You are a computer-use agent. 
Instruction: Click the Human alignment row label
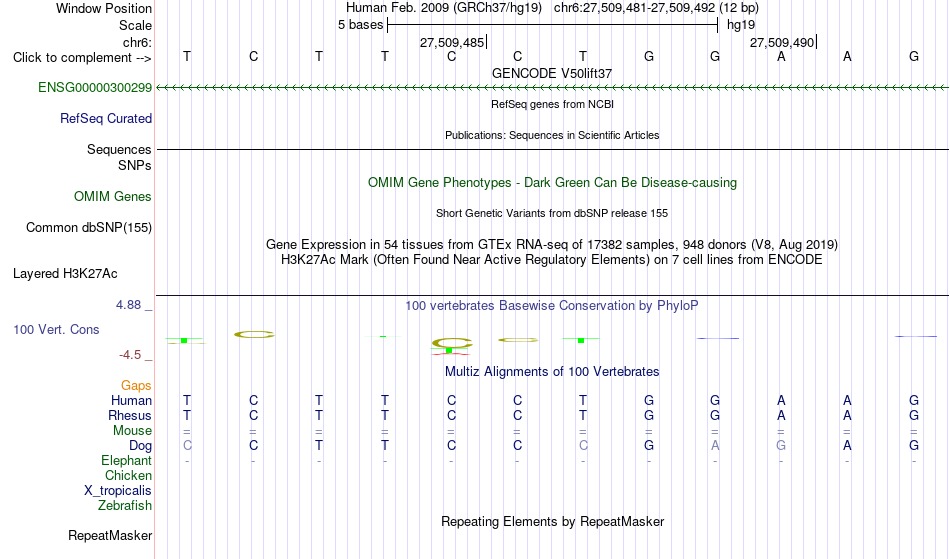(131, 401)
